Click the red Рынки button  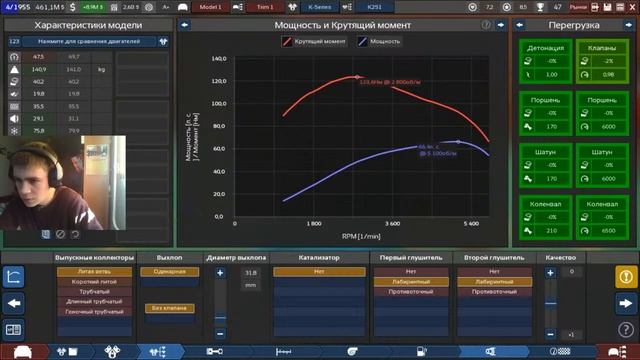pos(578,7)
